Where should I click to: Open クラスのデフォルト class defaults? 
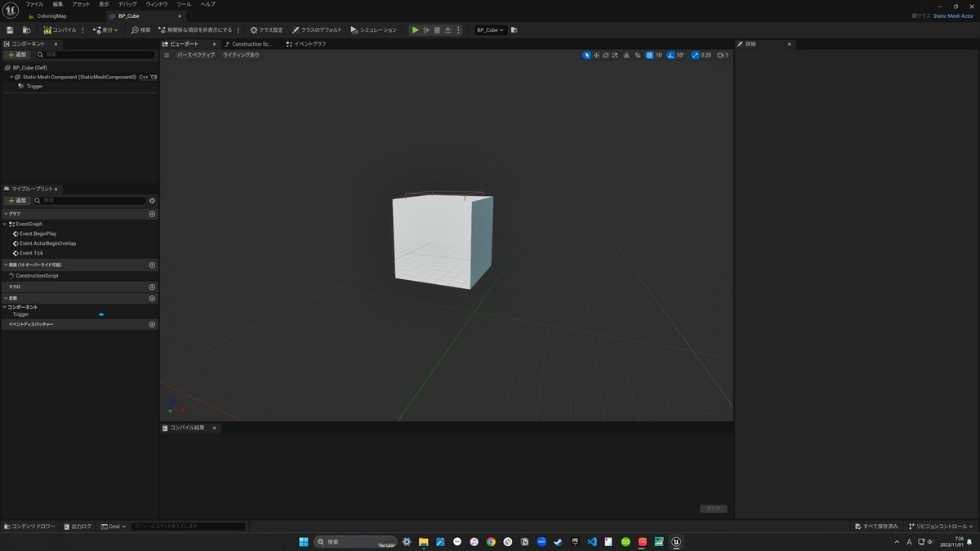pos(317,30)
